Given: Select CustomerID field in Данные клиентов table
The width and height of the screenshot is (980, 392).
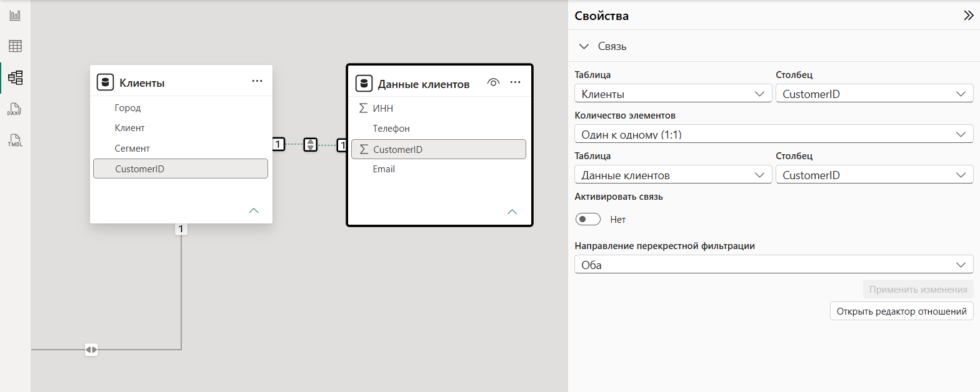Looking at the screenshot, I should pyautogui.click(x=439, y=149).
